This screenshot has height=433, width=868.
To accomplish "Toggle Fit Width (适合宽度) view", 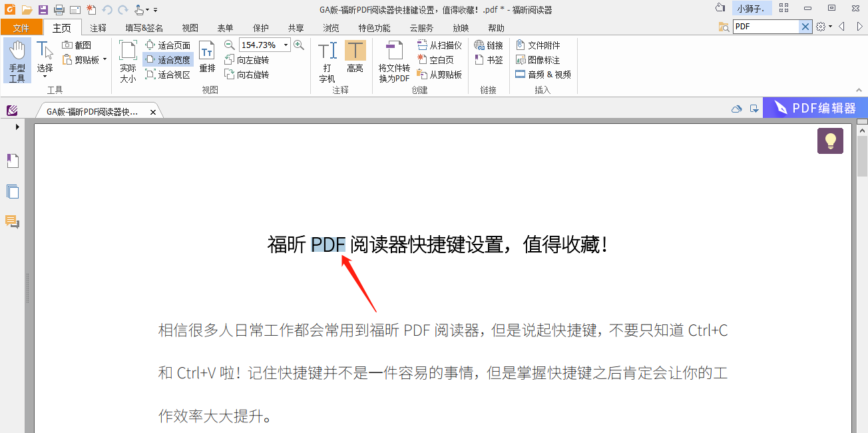I will pos(168,60).
